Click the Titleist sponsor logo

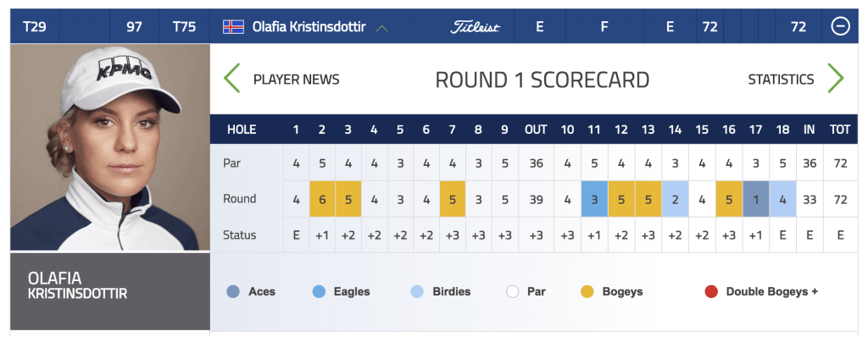point(475,26)
